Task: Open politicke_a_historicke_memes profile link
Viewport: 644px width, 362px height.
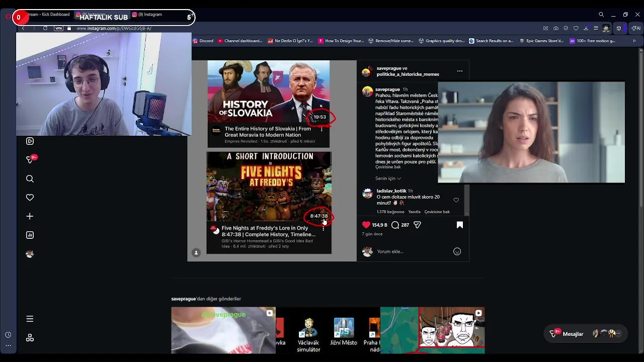Action: pos(408,74)
